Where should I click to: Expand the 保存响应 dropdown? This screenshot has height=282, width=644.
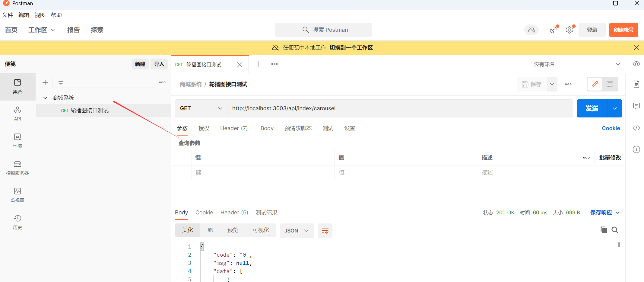click(605, 213)
